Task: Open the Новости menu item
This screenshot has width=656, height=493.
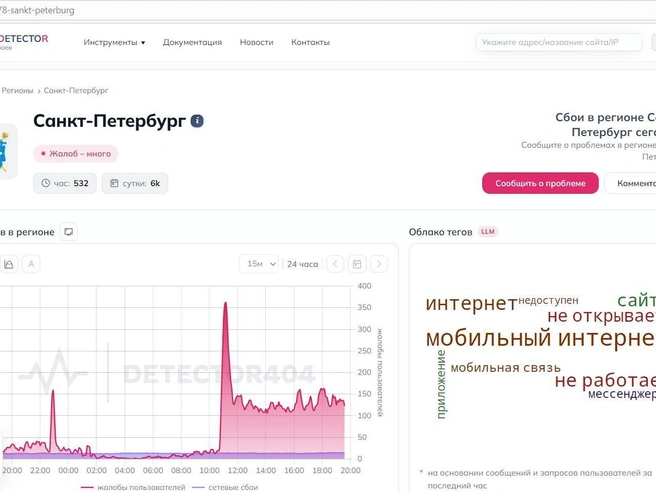Action: [x=256, y=42]
